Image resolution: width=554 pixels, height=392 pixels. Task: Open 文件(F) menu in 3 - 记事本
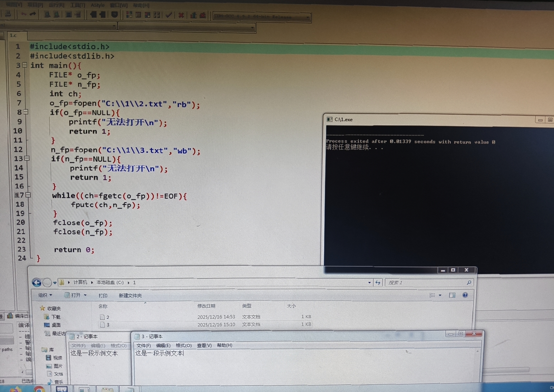143,345
